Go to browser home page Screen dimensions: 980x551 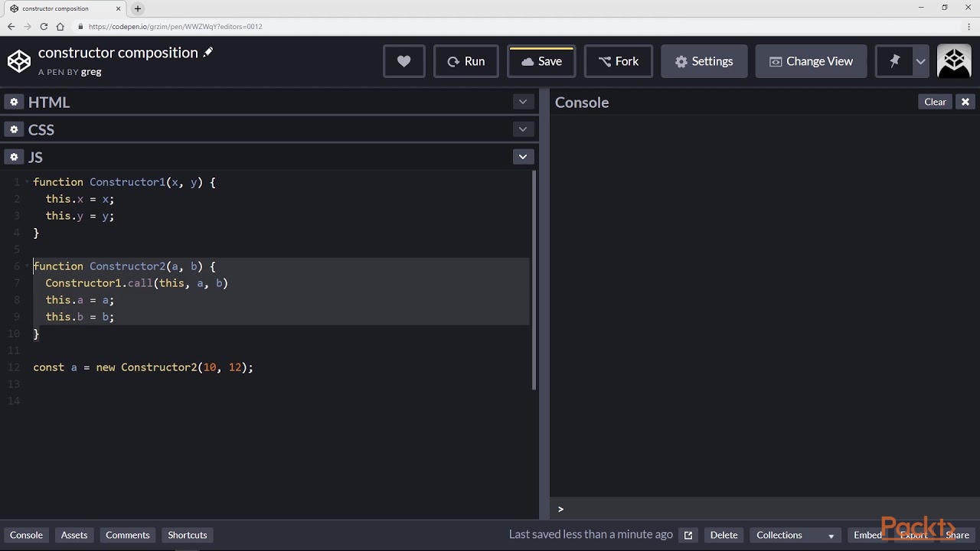(x=60, y=27)
